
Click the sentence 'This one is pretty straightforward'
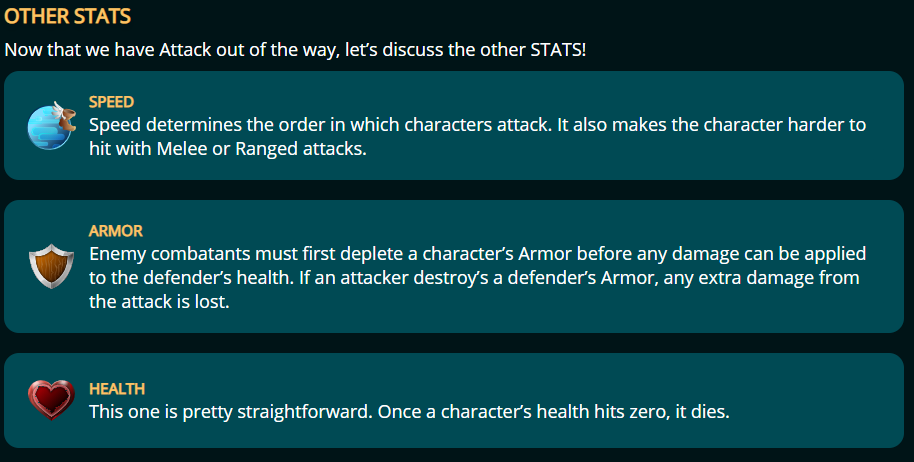[x=230, y=412]
